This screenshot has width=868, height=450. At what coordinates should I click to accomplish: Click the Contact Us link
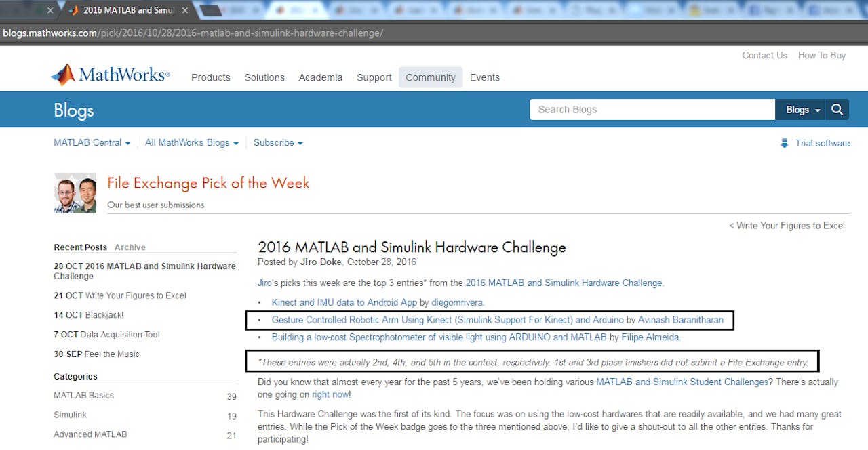point(765,56)
